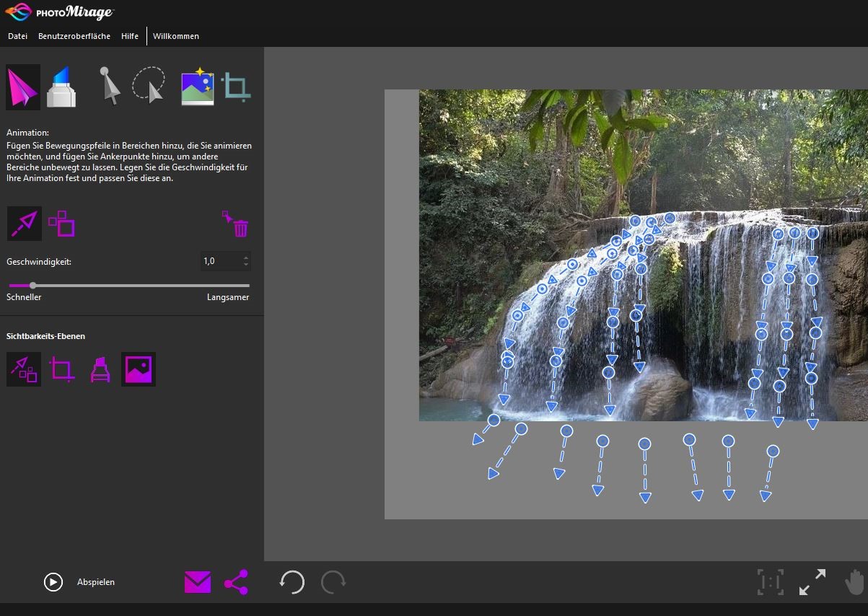
Task: Click the Sichtbarkeits-Ebenen heading
Action: 45,336
